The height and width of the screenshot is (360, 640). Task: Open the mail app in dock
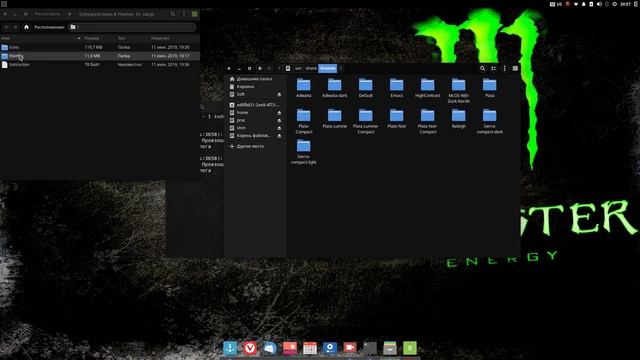coord(270,348)
